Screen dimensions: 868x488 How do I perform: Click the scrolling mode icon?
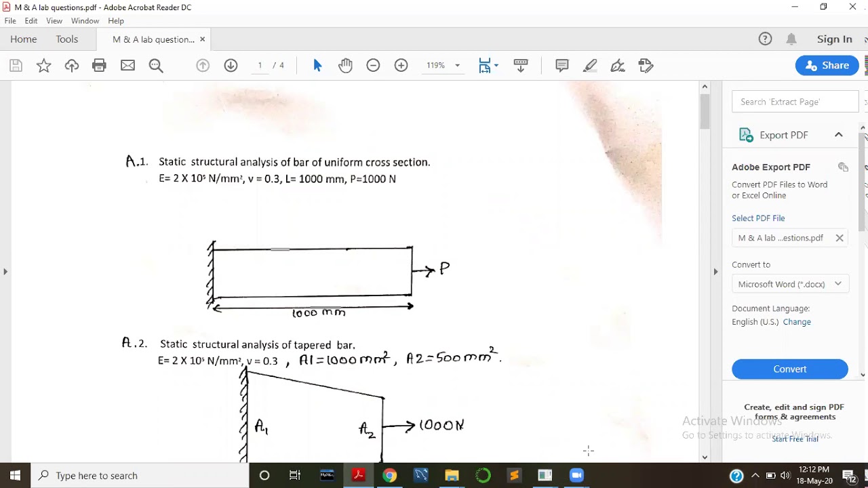(521, 66)
